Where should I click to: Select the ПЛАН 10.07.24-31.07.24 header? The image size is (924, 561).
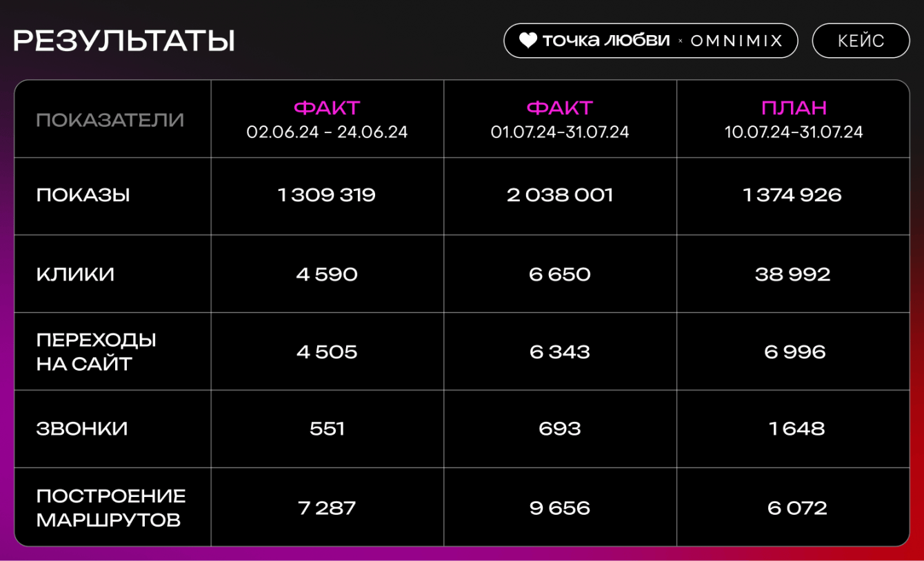[794, 119]
